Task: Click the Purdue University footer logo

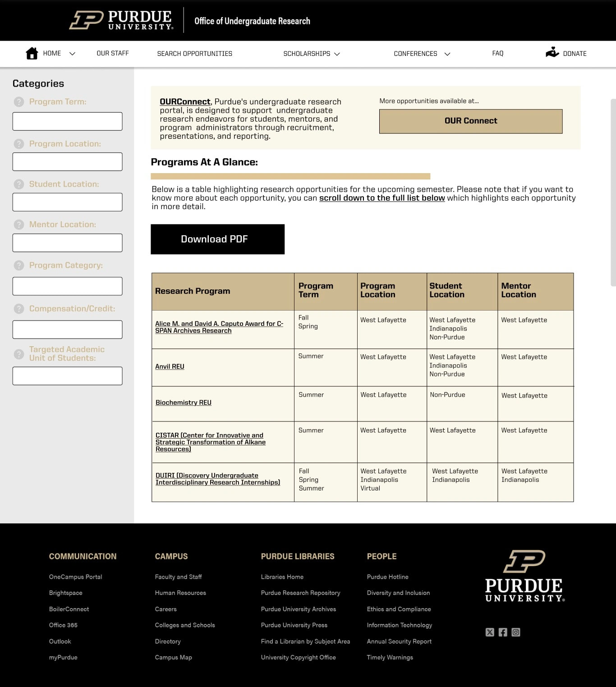Action: click(524, 576)
